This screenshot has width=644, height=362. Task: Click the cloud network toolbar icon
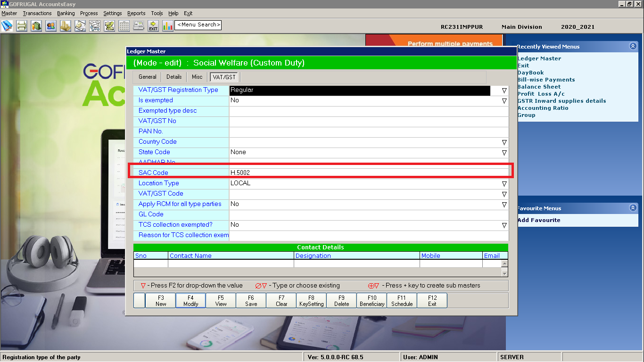tap(95, 25)
